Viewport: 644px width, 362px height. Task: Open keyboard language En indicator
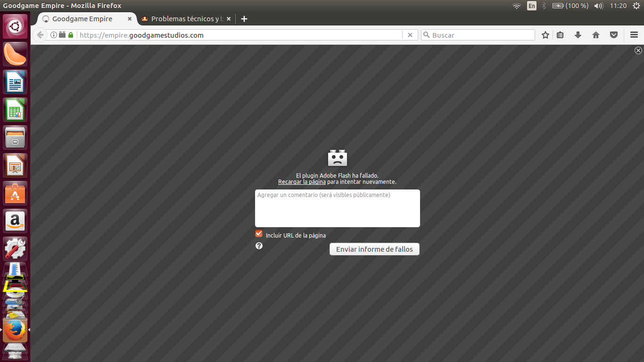coord(532,6)
